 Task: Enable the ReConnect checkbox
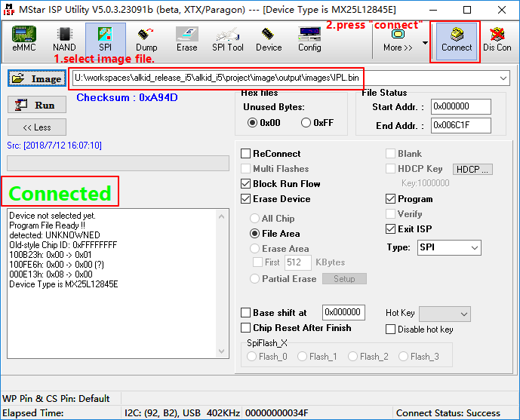(x=246, y=154)
